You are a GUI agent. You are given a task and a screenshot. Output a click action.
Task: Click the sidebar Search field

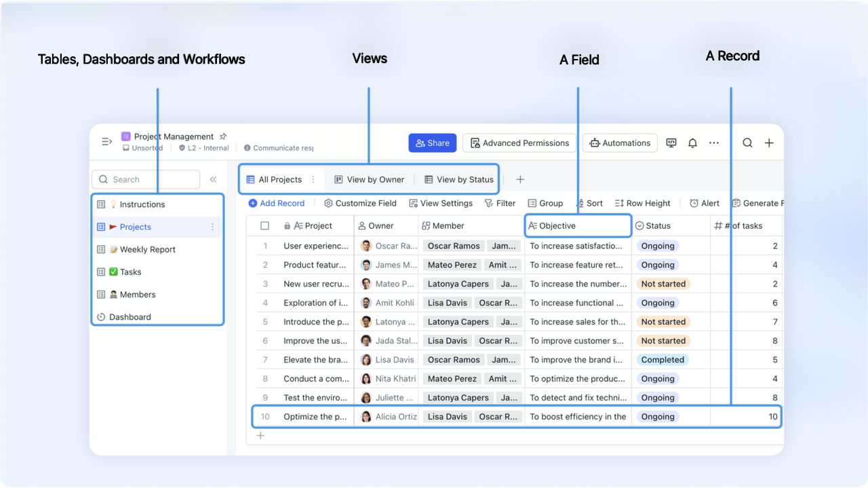(x=146, y=180)
